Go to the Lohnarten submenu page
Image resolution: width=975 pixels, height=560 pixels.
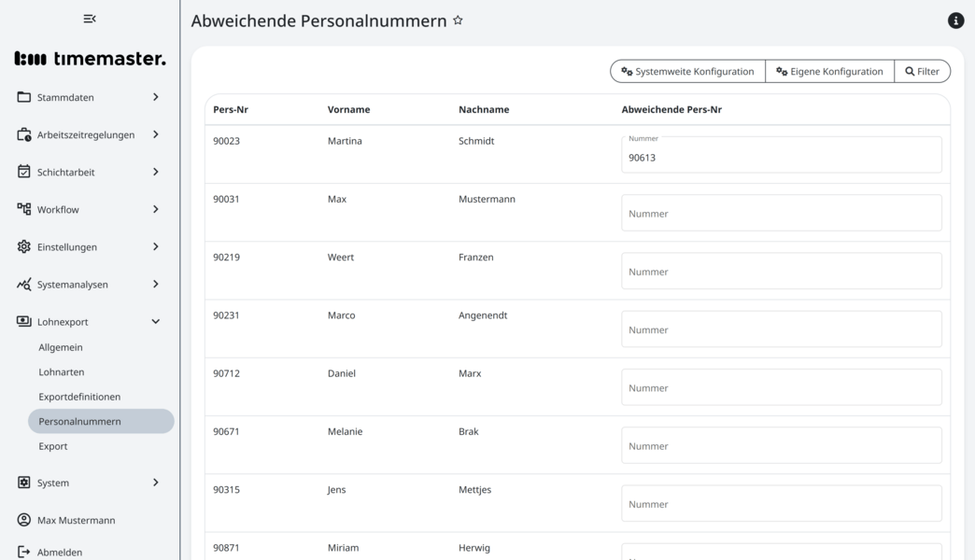[x=62, y=371]
